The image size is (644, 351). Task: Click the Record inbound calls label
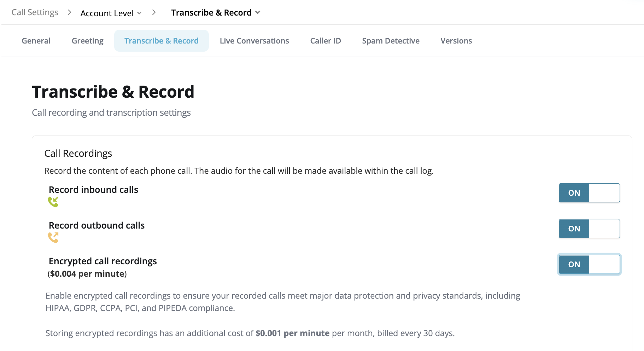[93, 190]
